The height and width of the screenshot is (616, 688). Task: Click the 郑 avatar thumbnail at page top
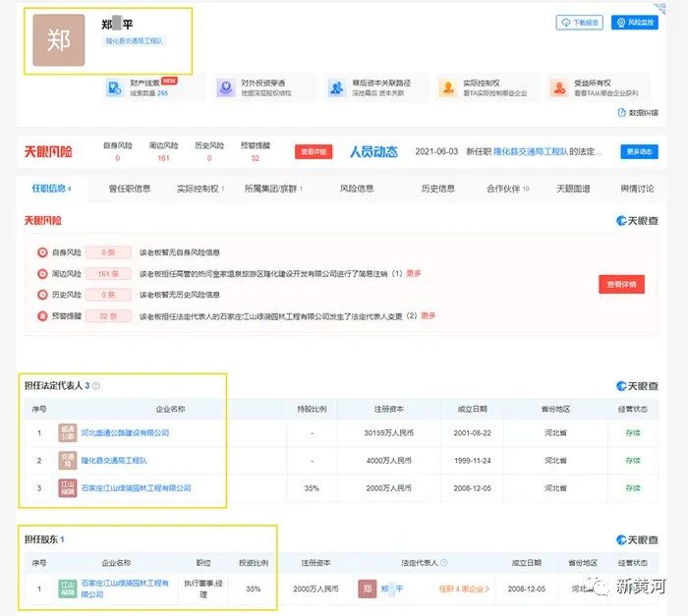tap(59, 40)
